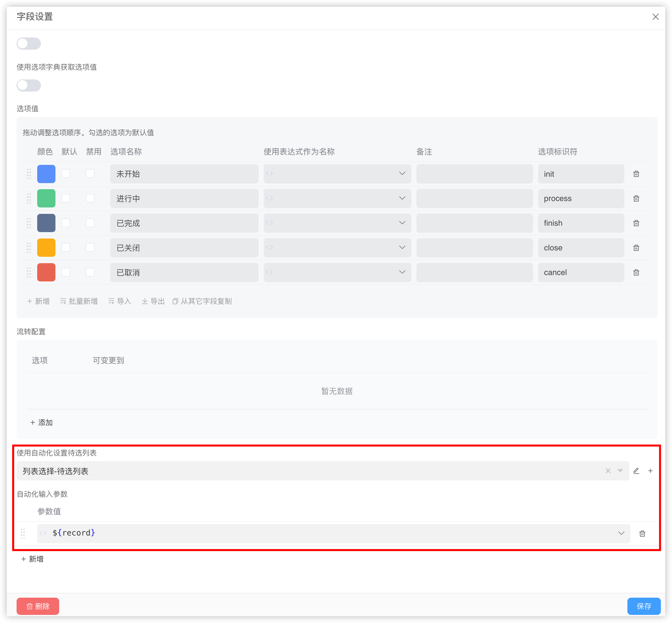Clear the selected 列表选择-待选列表 value
672x623 pixels.
(608, 471)
